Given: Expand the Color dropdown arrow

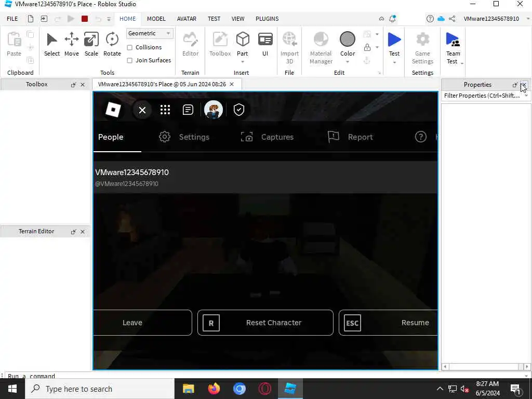Looking at the screenshot, I should [348, 62].
